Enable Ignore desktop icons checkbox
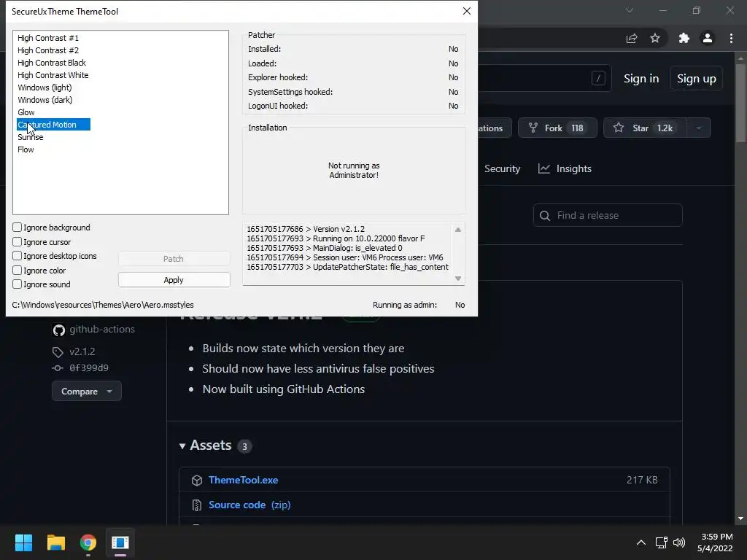Image resolution: width=747 pixels, height=560 pixels. pyautogui.click(x=18, y=256)
